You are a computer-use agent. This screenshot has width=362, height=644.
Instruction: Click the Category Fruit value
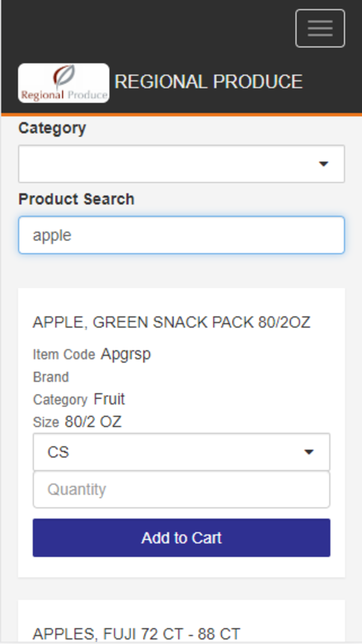[x=109, y=399]
